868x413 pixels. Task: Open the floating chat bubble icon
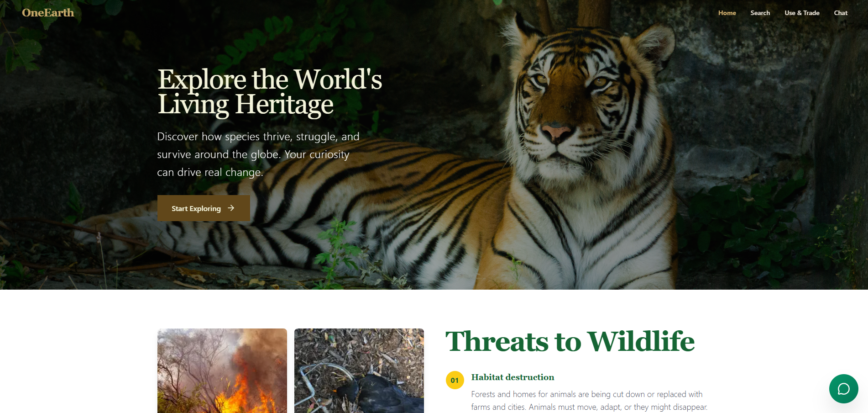coord(843,389)
